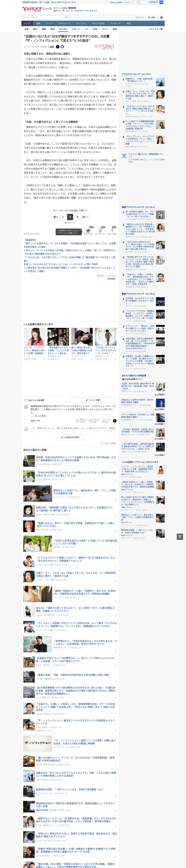The width and height of the screenshot is (186, 868).
Task: React with 学びがある graduation cap icon
Action: (x=88, y=230)
